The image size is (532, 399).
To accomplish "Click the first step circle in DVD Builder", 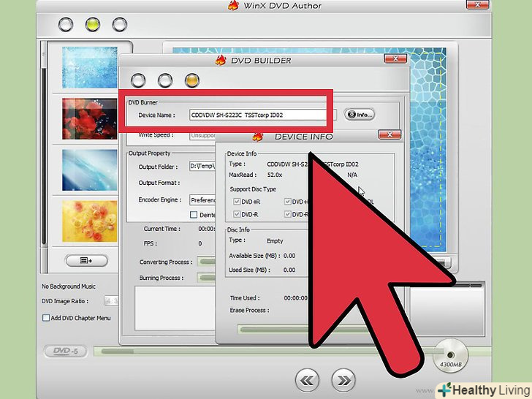I will (138, 80).
